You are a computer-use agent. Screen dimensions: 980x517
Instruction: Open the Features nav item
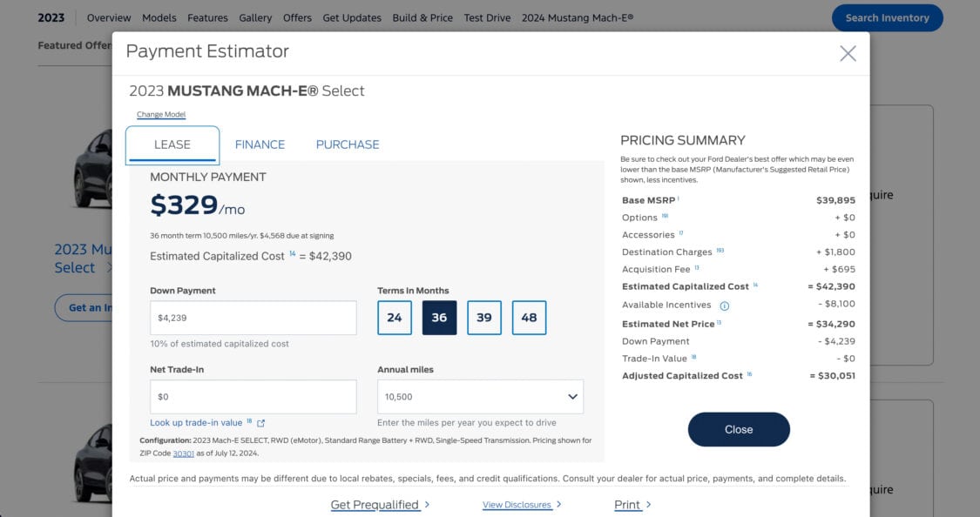[x=207, y=18]
